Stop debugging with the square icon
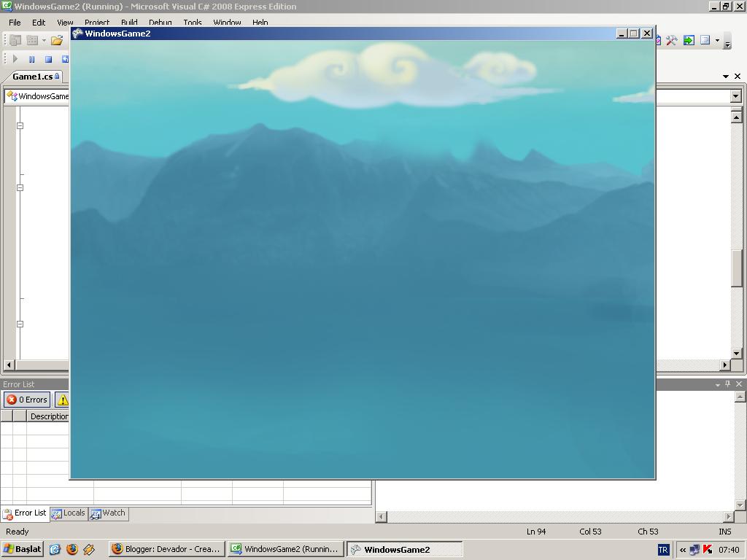Image resolution: width=747 pixels, height=560 pixels. coord(48,59)
